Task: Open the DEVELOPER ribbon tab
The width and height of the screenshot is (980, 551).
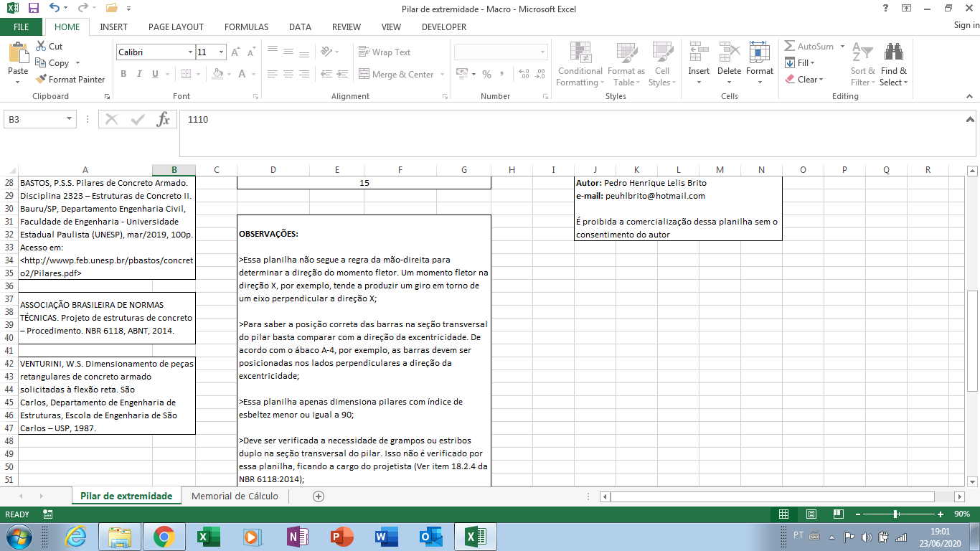Action: tap(444, 27)
